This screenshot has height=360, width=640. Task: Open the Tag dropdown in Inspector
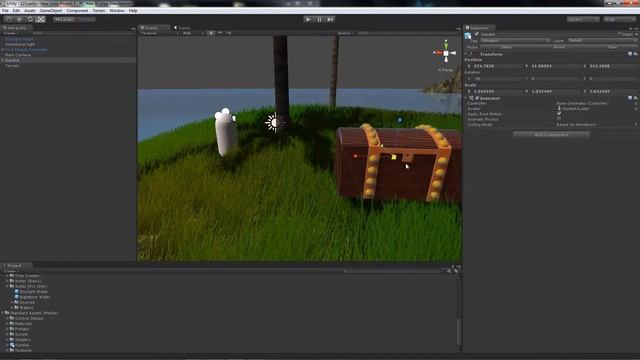coord(515,40)
